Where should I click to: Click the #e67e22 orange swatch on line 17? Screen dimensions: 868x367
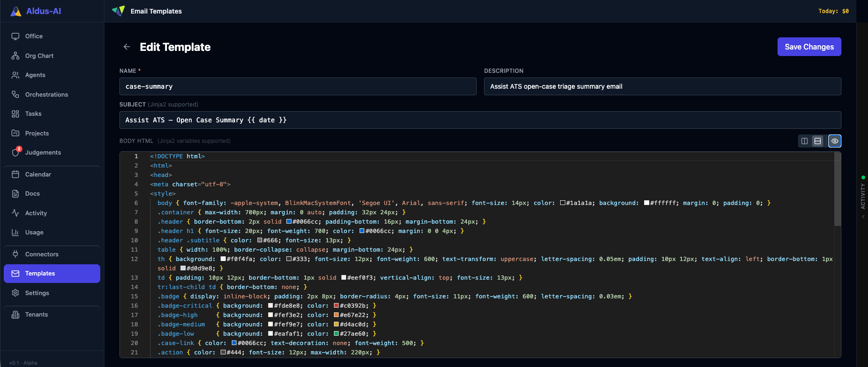pyautogui.click(x=336, y=315)
